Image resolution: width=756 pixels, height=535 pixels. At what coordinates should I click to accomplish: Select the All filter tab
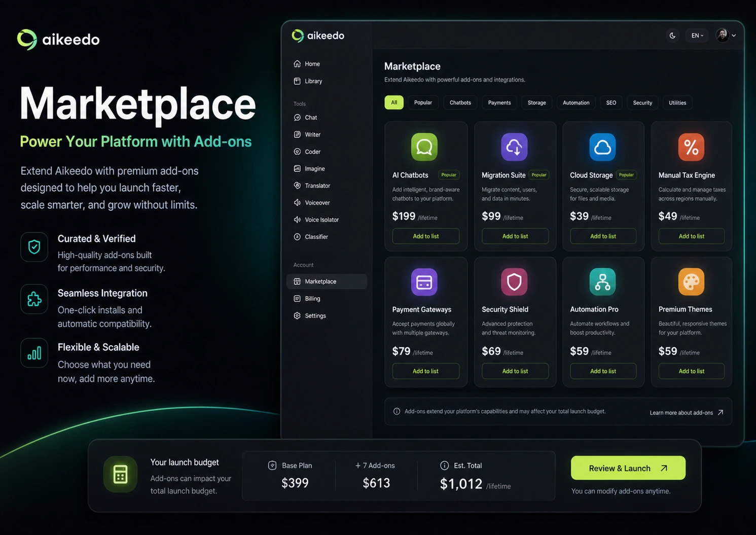[394, 102]
